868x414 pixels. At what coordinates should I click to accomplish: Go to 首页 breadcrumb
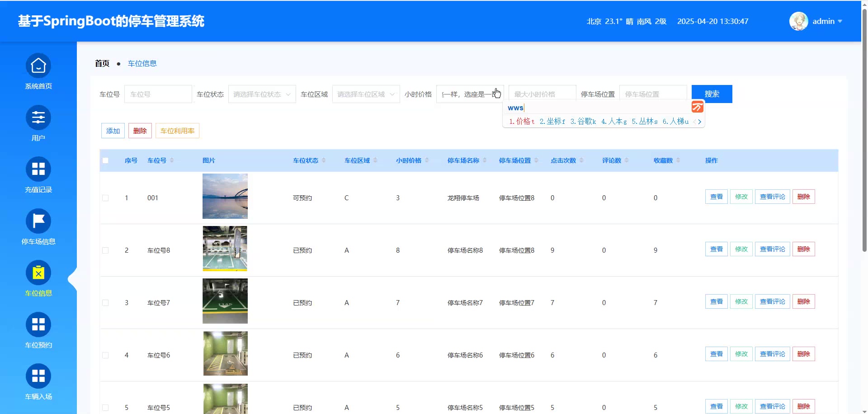(102, 63)
